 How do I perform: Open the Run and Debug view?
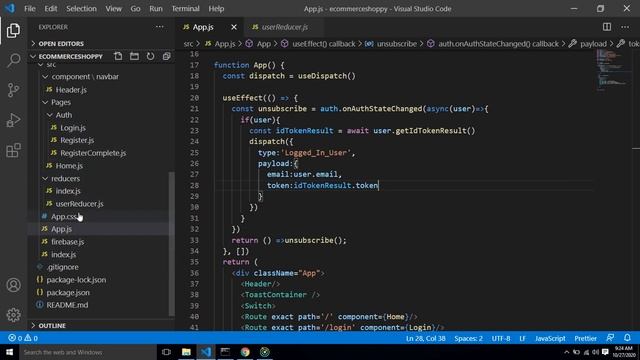pyautogui.click(x=13, y=120)
